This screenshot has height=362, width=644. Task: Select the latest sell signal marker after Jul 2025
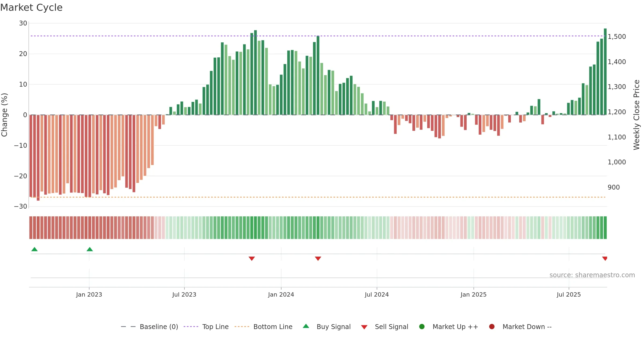tap(605, 258)
